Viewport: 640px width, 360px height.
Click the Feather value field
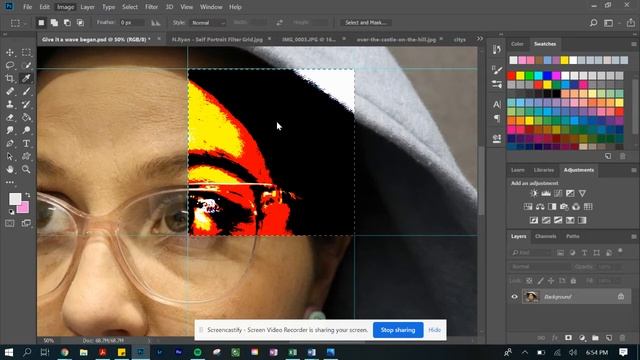click(131, 23)
